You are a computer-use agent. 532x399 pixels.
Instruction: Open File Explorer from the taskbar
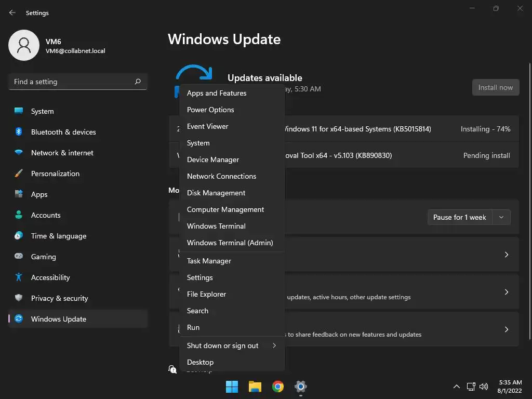[255, 387]
